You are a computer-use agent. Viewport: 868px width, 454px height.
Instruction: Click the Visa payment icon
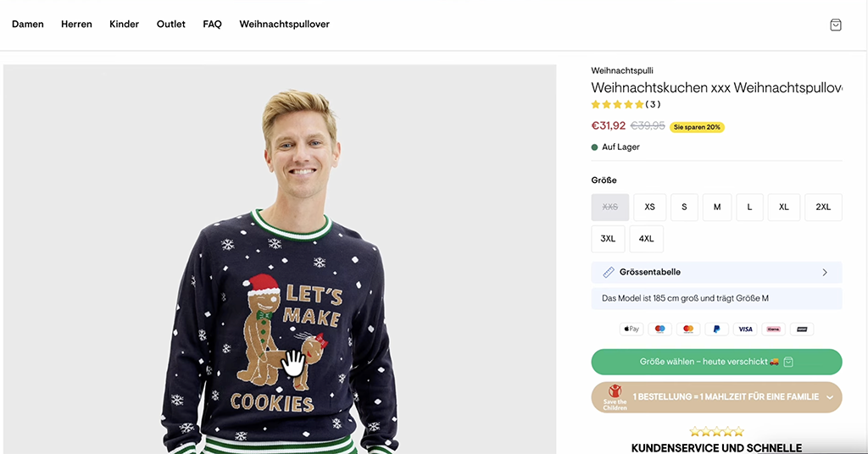(x=745, y=329)
